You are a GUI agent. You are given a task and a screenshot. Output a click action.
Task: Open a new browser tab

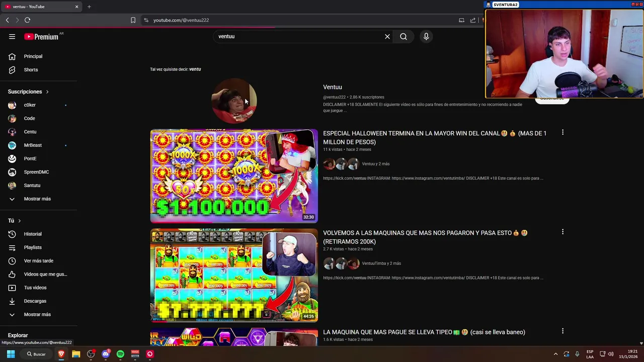pos(89,7)
